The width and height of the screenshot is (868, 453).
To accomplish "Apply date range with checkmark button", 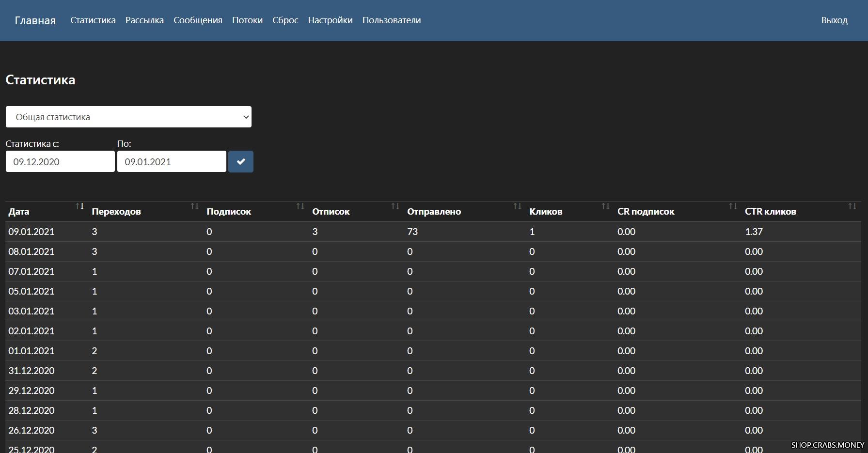I will click(x=241, y=162).
